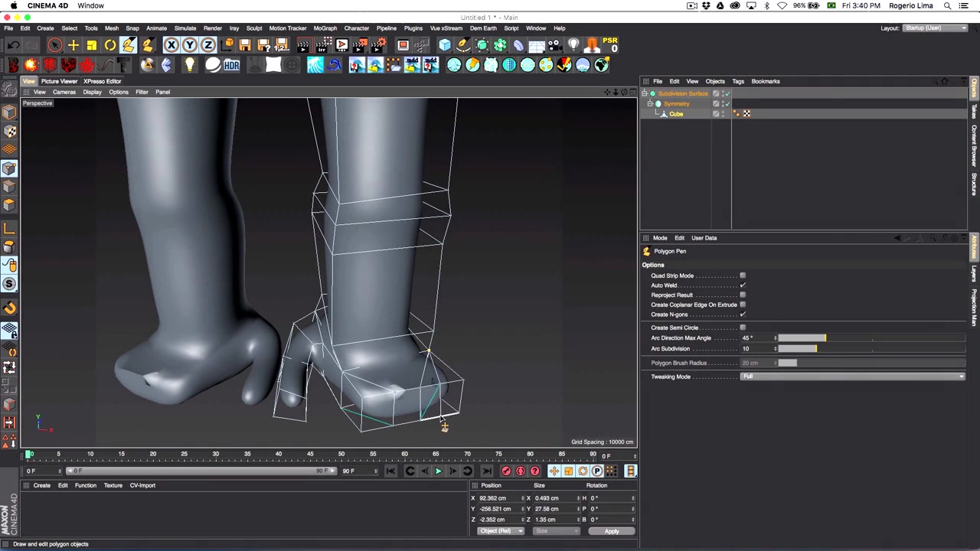Add a Camera to the scene

(554, 45)
